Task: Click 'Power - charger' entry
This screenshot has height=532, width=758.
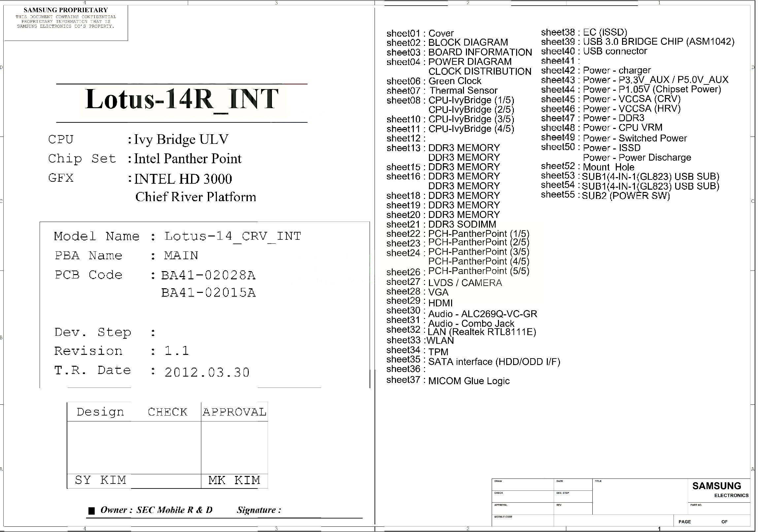Action: tap(617, 70)
